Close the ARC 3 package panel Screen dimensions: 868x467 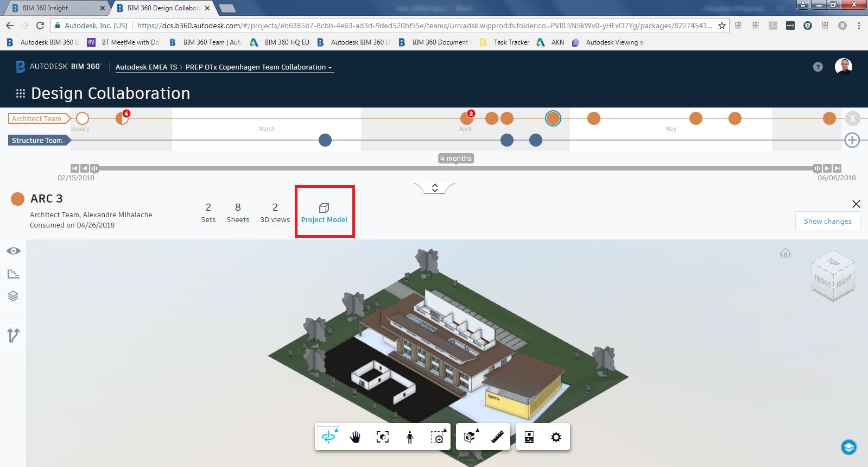pyautogui.click(x=856, y=204)
